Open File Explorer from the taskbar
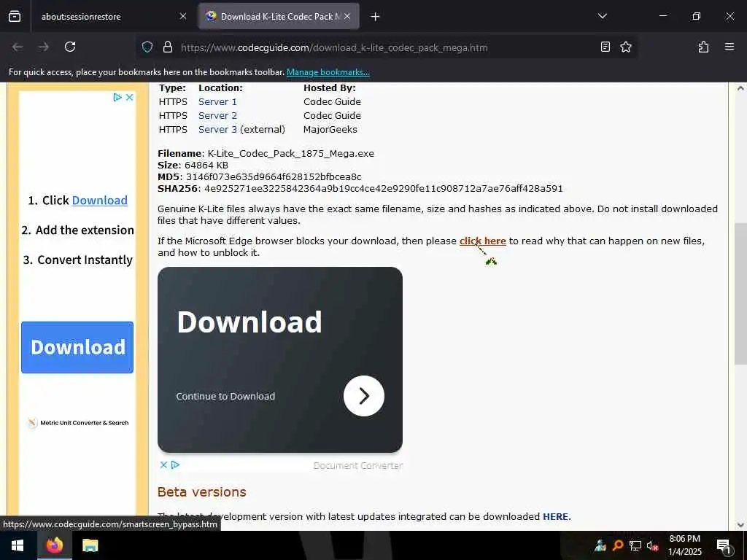This screenshot has height=560, width=747. [90, 545]
